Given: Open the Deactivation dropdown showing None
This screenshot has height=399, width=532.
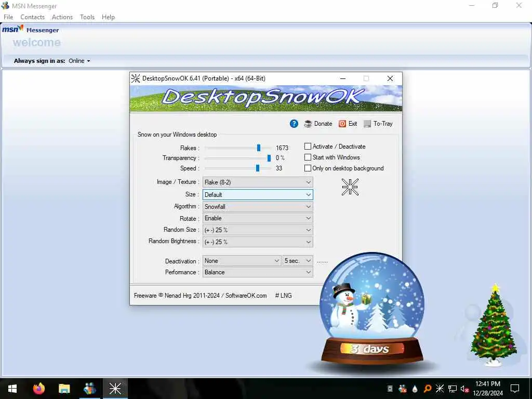Looking at the screenshot, I should [x=242, y=261].
